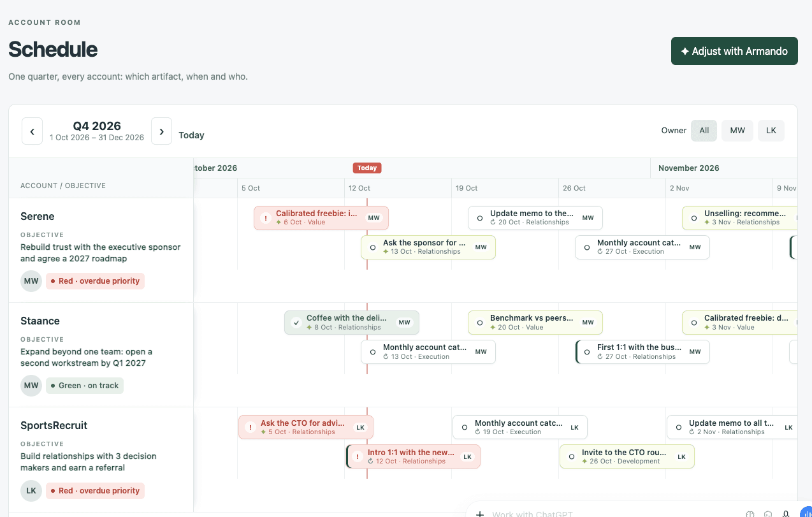Click the LK badge on Ask the CTO for advi... card
The height and width of the screenshot is (517, 812).
360,427
